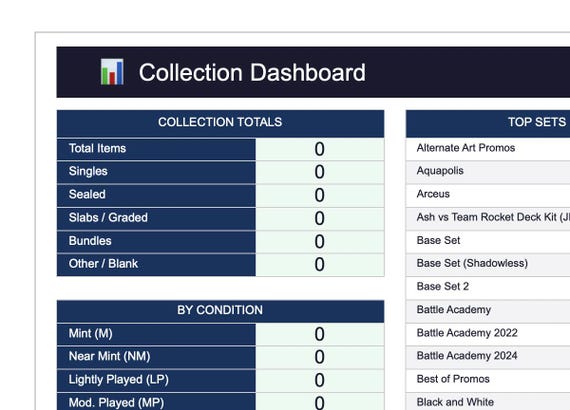Click the Aquapolis set row
570x410 pixels.
tap(488, 172)
